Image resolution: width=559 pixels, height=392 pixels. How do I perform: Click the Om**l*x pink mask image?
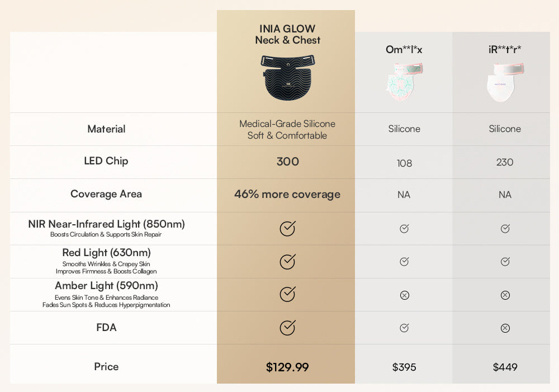[404, 82]
